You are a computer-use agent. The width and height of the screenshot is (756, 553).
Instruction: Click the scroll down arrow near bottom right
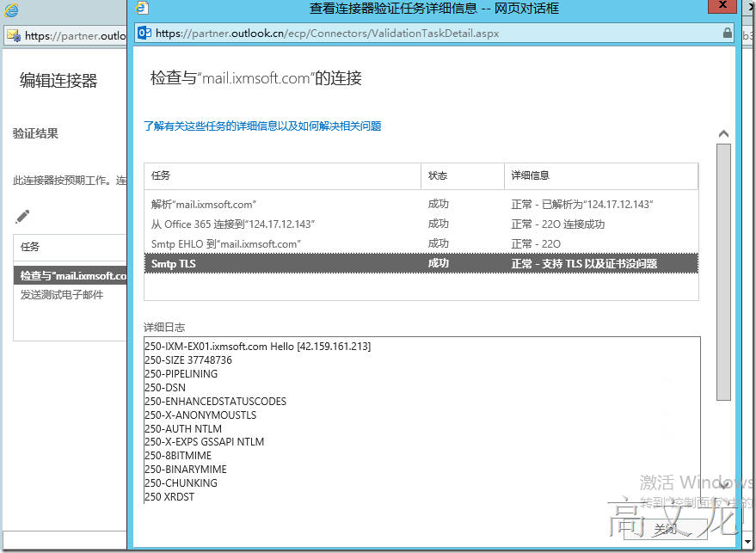coord(723,484)
